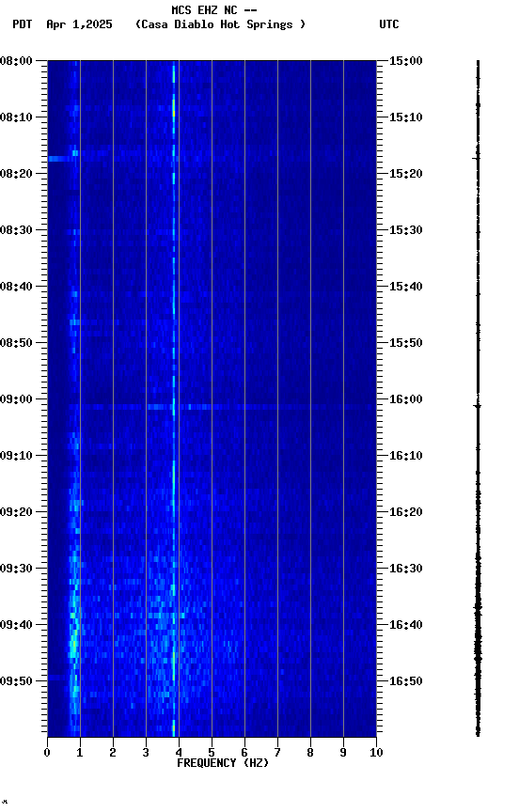
Task: Click the FREQUENCY (HZ) axis title
Action: coord(223,763)
